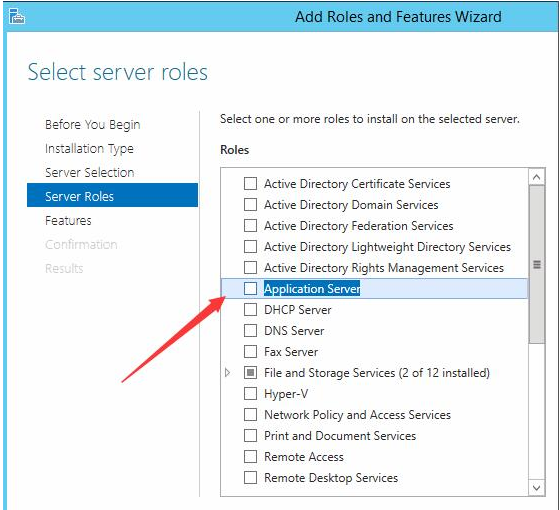Toggle File and Storage Services checkbox
This screenshot has height=510, width=560.
250,372
